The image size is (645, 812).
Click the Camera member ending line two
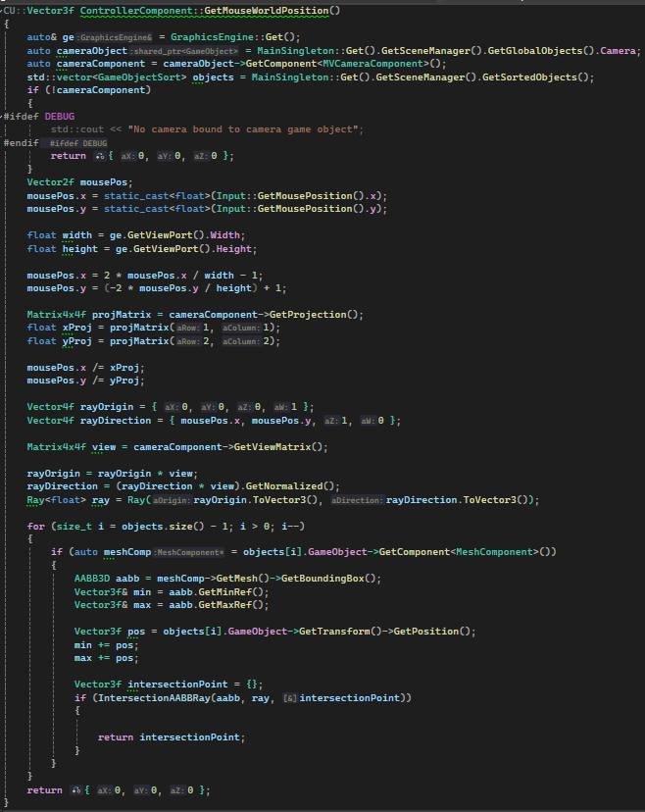click(x=619, y=51)
